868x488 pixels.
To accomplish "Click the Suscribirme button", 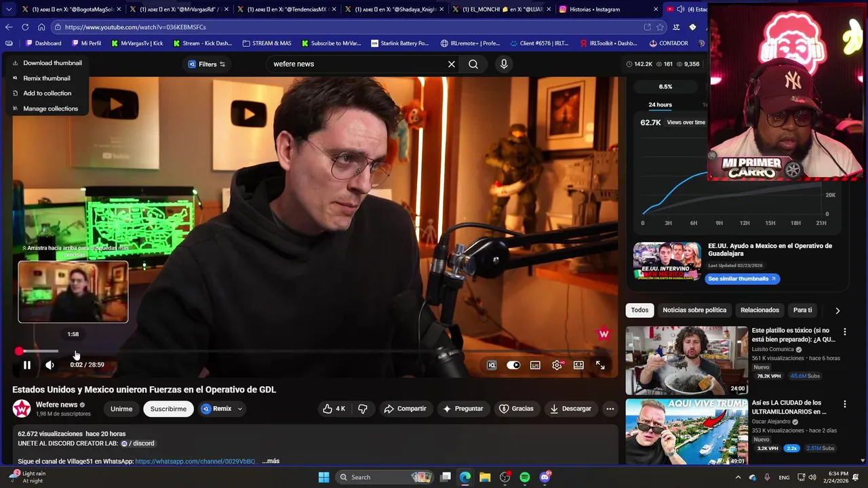I will (168, 409).
